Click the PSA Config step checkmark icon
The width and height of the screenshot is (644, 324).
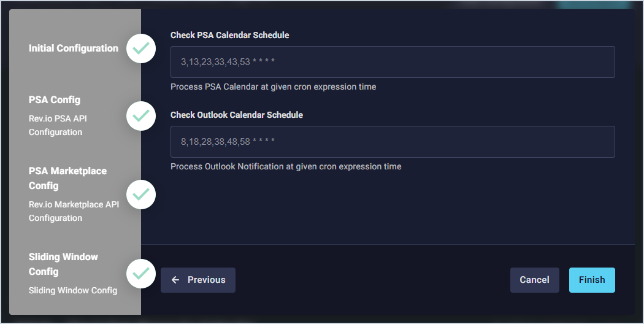point(141,115)
